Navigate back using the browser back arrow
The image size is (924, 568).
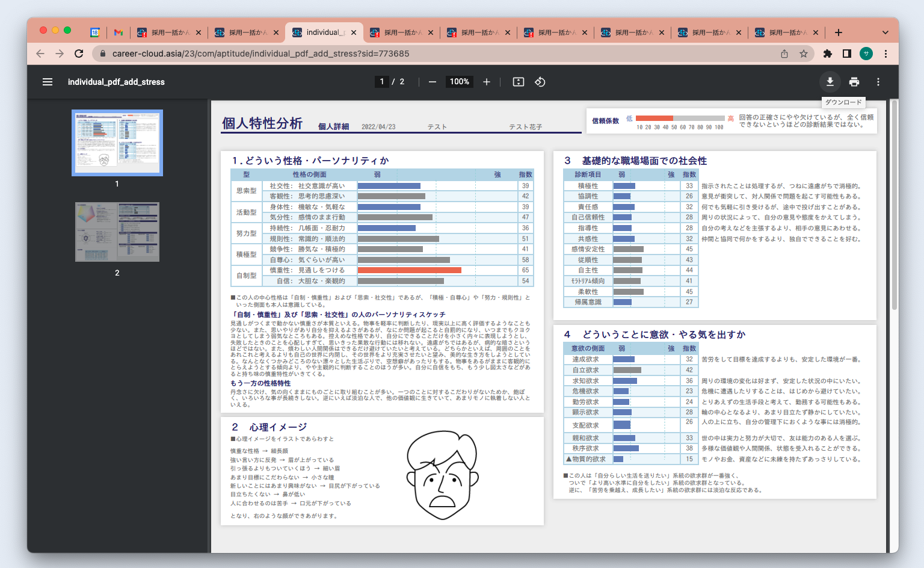40,54
